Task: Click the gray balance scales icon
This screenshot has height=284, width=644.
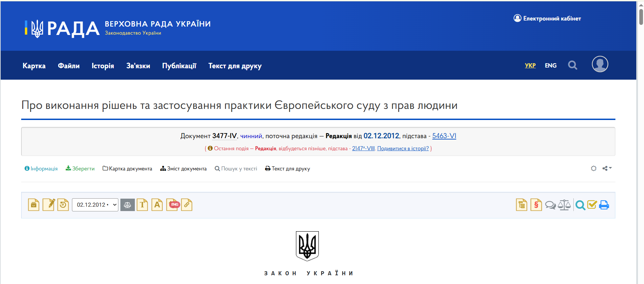Action: point(564,205)
